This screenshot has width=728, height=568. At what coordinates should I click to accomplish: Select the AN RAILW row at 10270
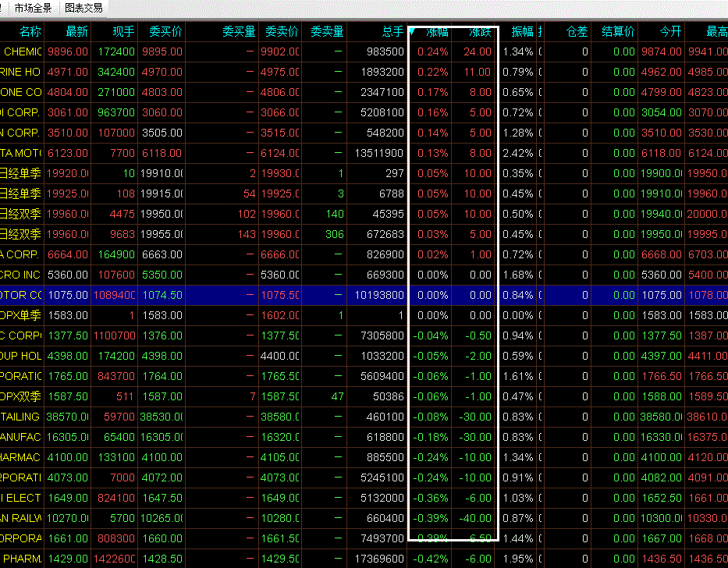pos(364,518)
